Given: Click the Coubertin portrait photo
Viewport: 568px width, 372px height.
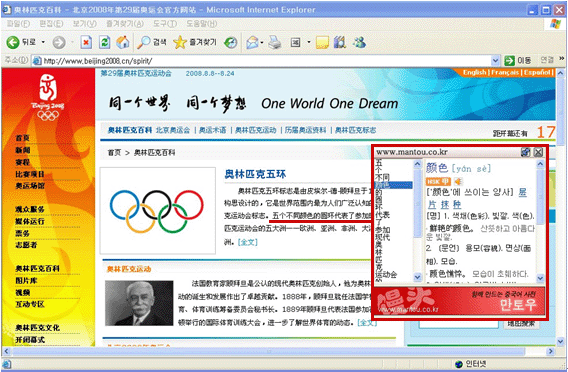Looking at the screenshot, I should click(139, 303).
